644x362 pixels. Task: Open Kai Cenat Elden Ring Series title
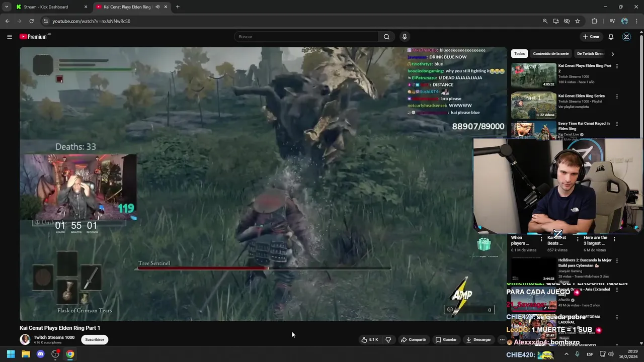click(x=582, y=96)
